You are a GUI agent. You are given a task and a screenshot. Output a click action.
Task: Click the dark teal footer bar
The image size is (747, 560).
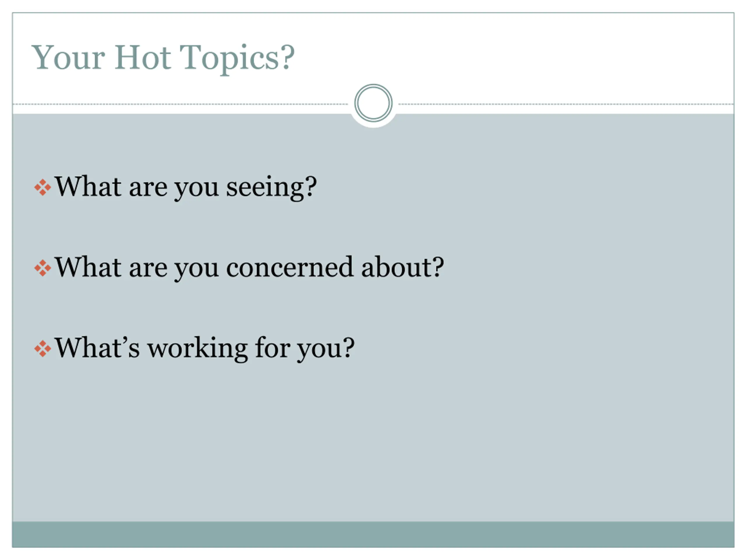pyautogui.click(x=373, y=534)
